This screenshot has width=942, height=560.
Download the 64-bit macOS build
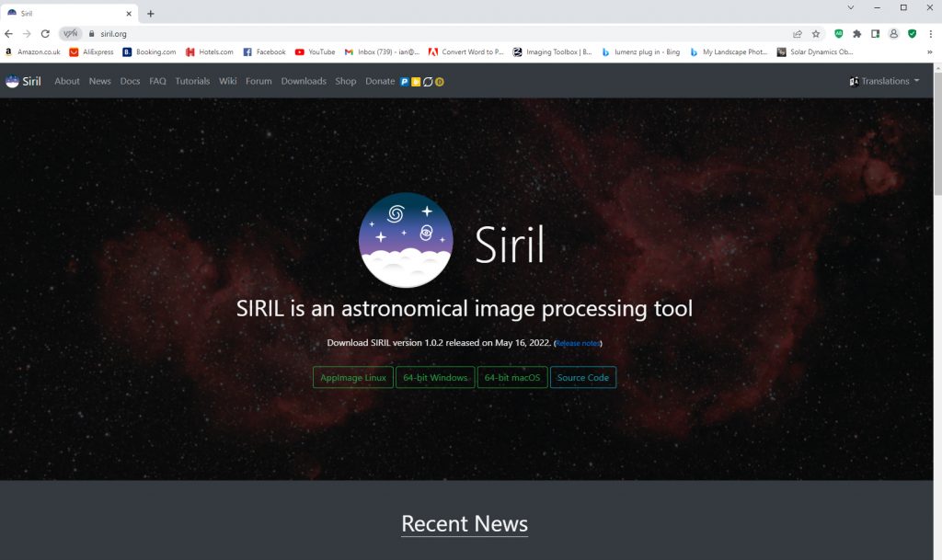[512, 378]
